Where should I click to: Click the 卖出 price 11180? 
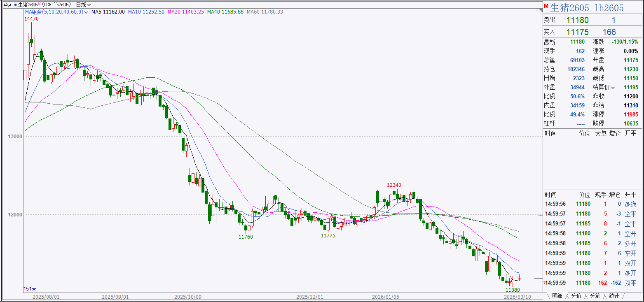(577, 21)
